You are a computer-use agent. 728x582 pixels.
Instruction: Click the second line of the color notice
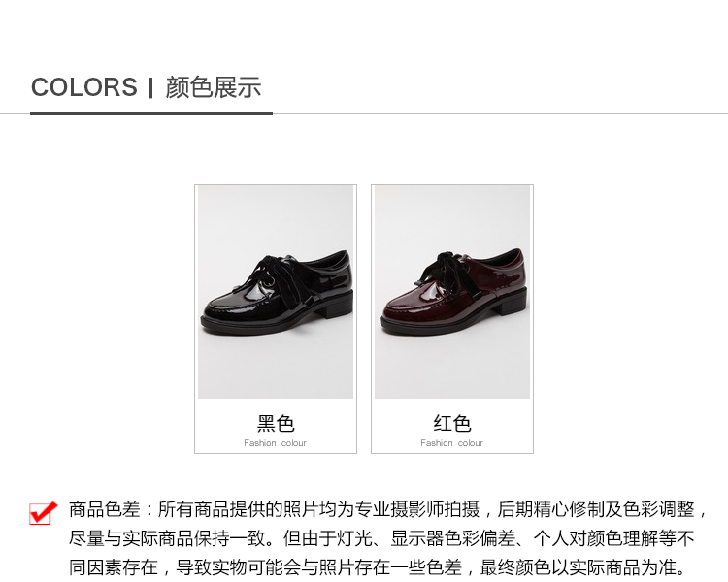tap(381, 539)
